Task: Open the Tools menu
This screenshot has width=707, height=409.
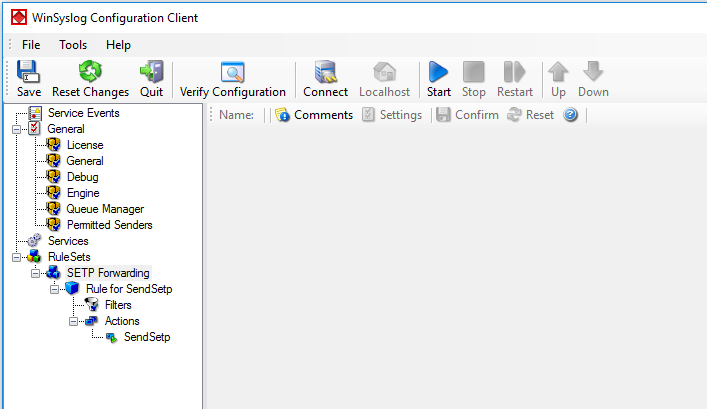Action: click(73, 45)
